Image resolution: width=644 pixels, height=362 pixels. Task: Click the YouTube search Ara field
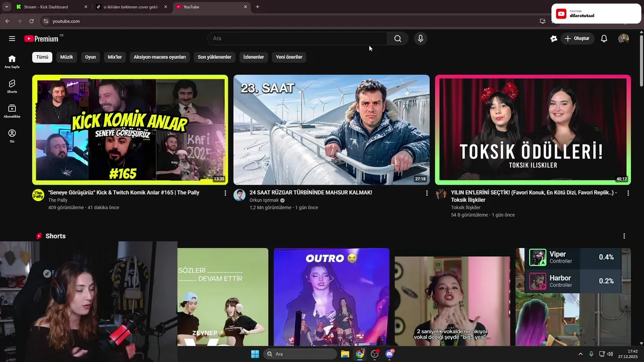tap(297, 39)
